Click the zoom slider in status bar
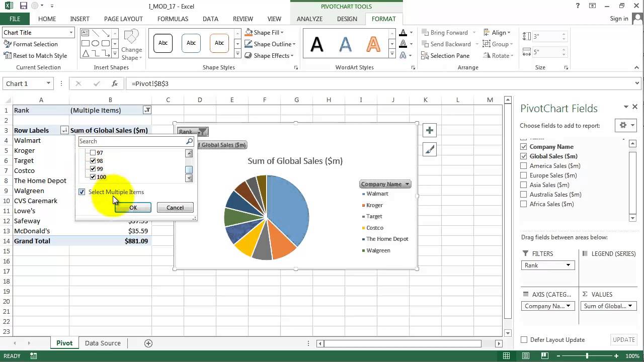This screenshot has width=644, height=362. click(x=587, y=356)
